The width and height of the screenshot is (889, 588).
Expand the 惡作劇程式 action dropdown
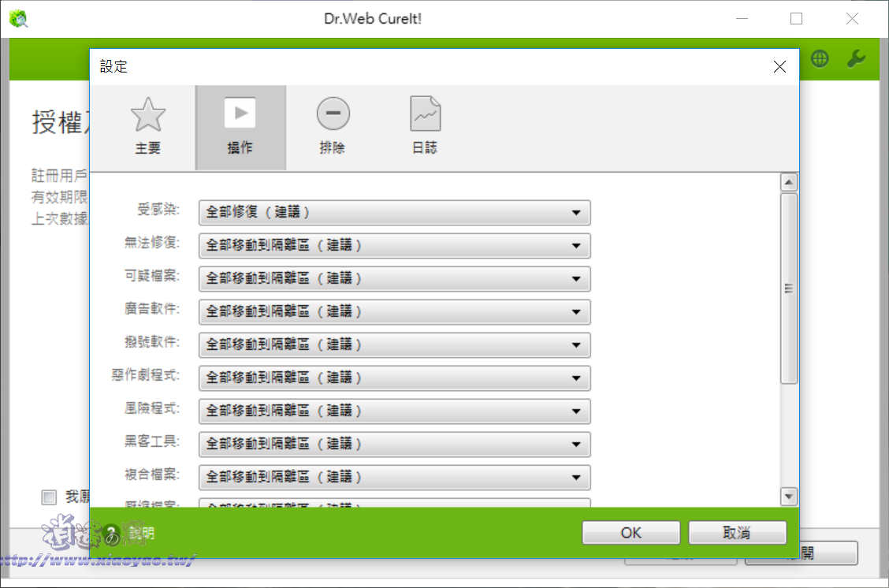coord(394,378)
